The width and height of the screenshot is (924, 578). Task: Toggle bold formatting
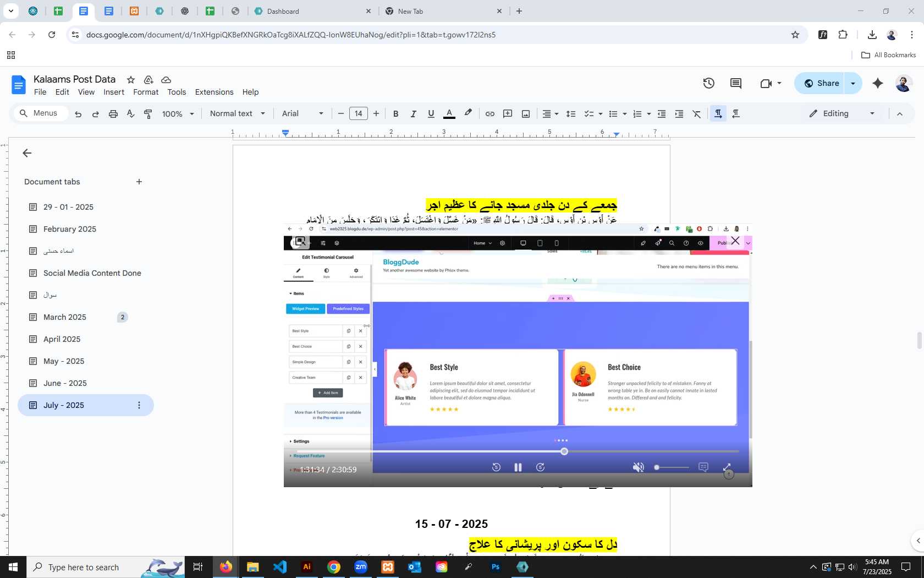coord(395,114)
